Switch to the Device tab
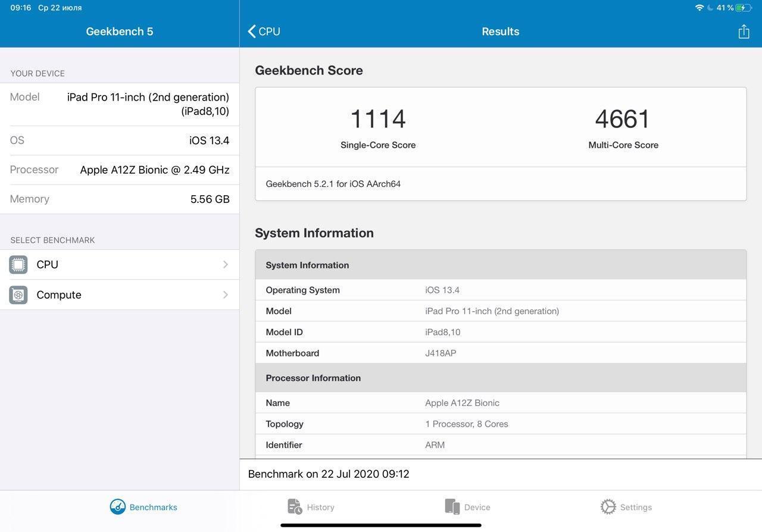This screenshot has width=762, height=532. 468,507
